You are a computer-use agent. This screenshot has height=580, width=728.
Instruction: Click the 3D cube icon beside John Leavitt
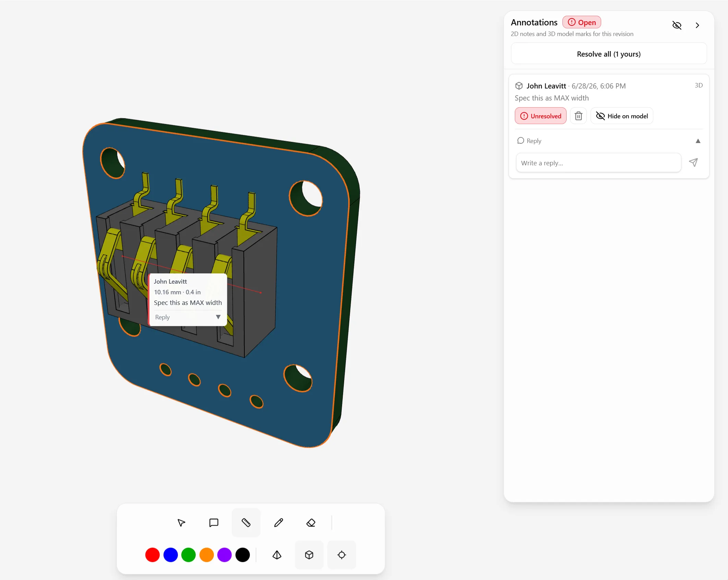519,86
